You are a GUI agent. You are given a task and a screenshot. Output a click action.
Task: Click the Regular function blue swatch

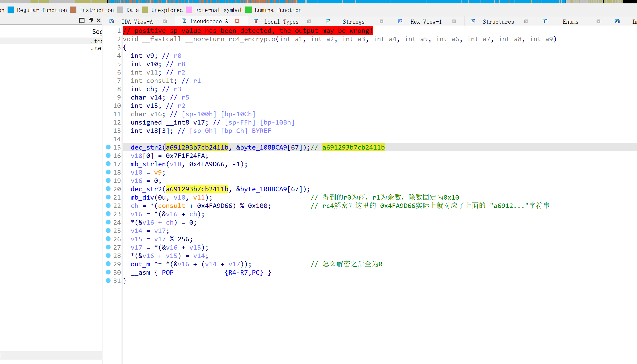11,10
